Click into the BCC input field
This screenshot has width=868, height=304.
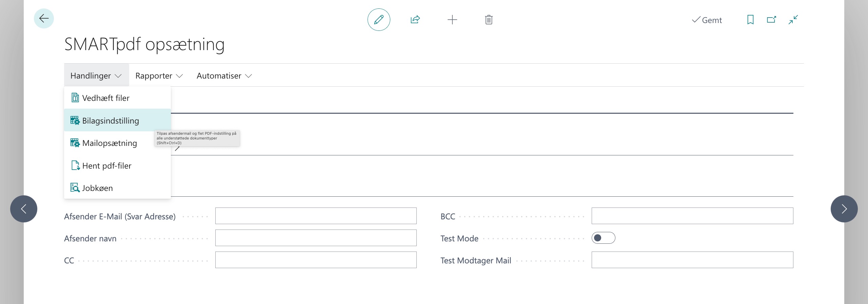point(692,216)
